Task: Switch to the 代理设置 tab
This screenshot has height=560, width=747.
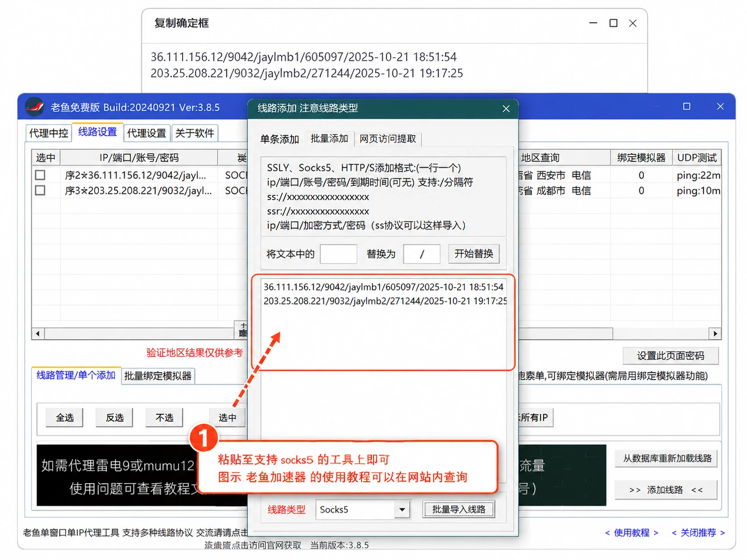Action: (147, 133)
